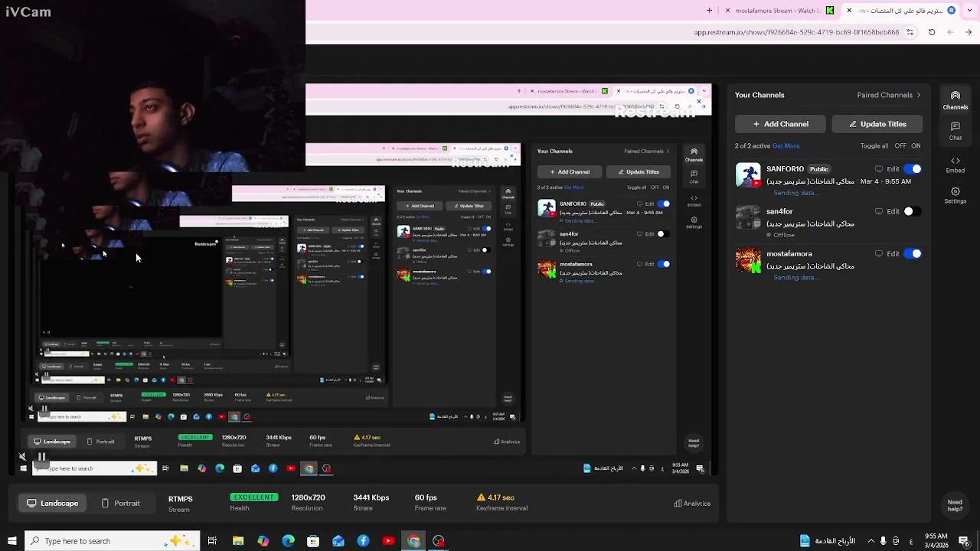Open Copilot from taskbar
The height and width of the screenshot is (551, 980).
tap(263, 541)
